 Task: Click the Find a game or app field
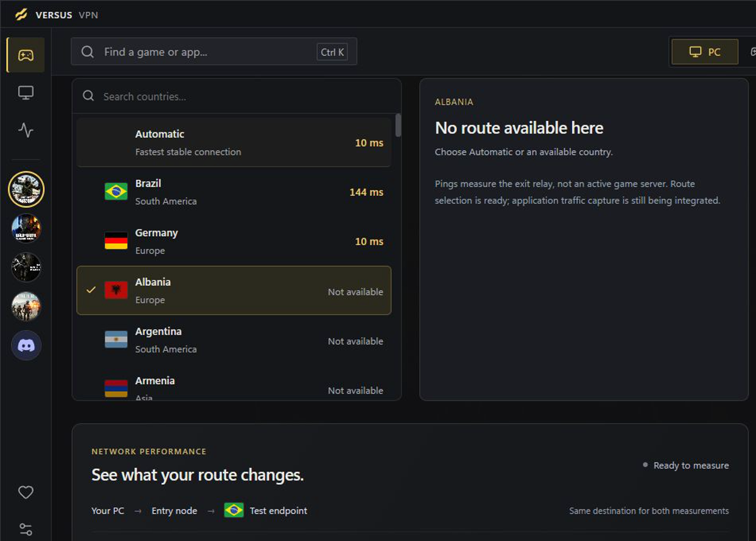tap(214, 52)
